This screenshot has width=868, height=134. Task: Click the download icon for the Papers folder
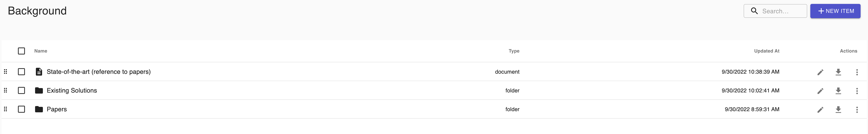tap(839, 109)
